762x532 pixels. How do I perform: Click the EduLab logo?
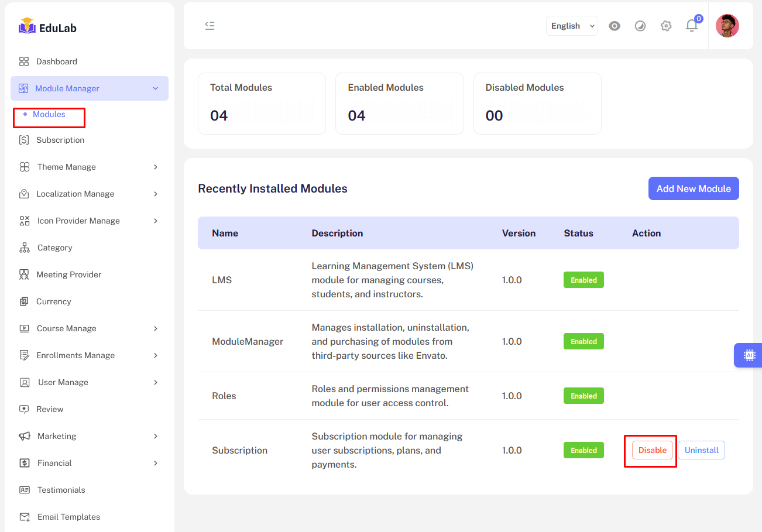tap(48, 27)
